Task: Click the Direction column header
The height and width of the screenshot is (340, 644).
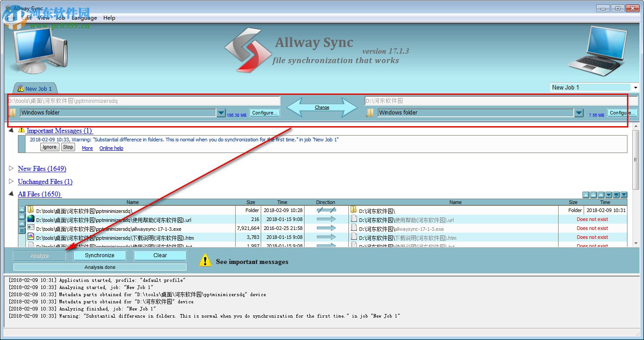Action: 326,202
